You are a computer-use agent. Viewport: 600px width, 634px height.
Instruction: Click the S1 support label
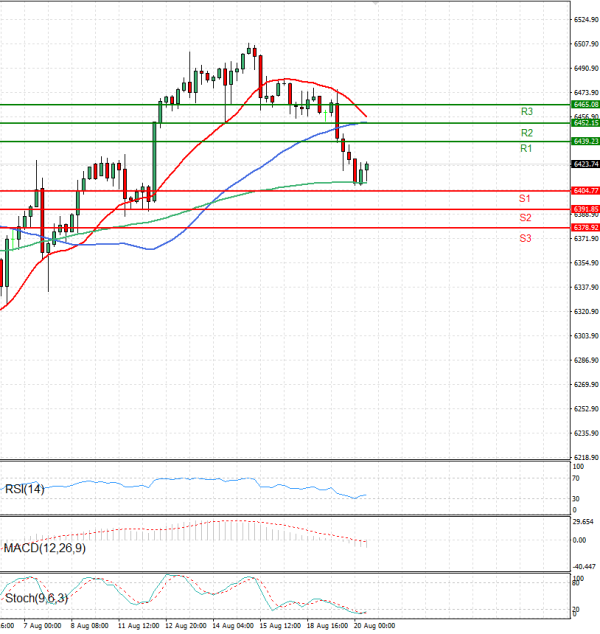[x=524, y=199]
